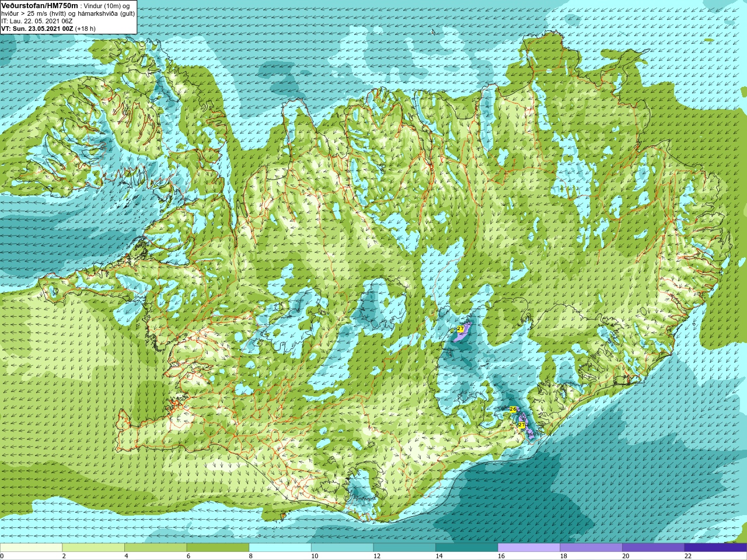Image resolution: width=747 pixels, height=560 pixels.
Task: Click the IT: Lau. 22. 05. 2021 06Z line
Action: click(x=37, y=21)
